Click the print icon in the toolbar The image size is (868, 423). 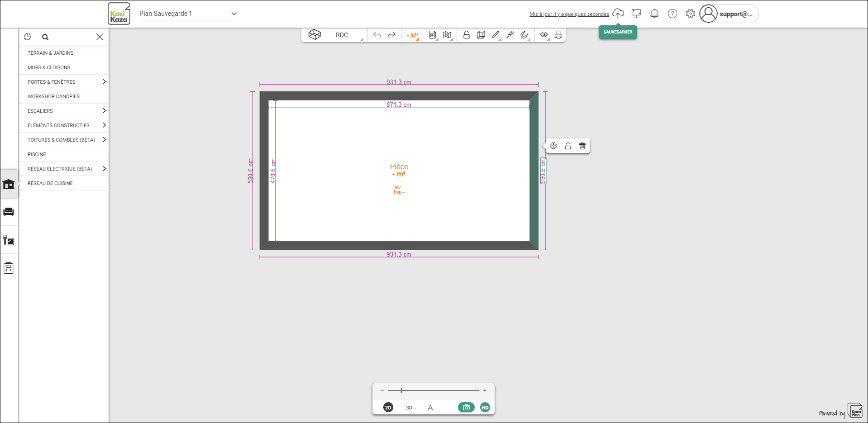558,35
